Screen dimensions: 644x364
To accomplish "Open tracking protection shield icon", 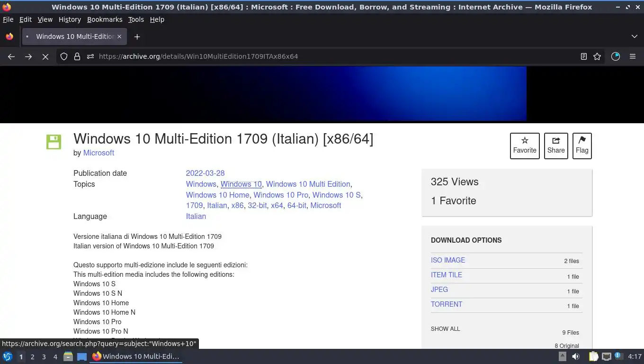I will point(64,56).
